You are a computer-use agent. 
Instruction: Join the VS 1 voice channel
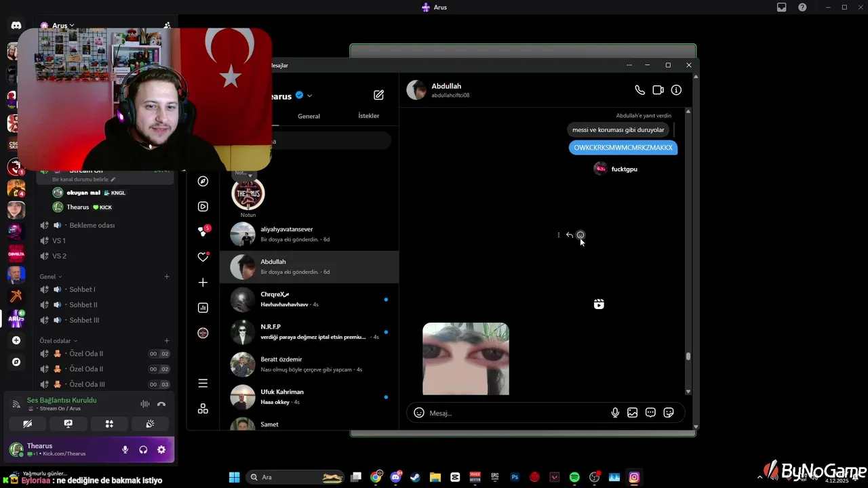[x=105, y=241]
